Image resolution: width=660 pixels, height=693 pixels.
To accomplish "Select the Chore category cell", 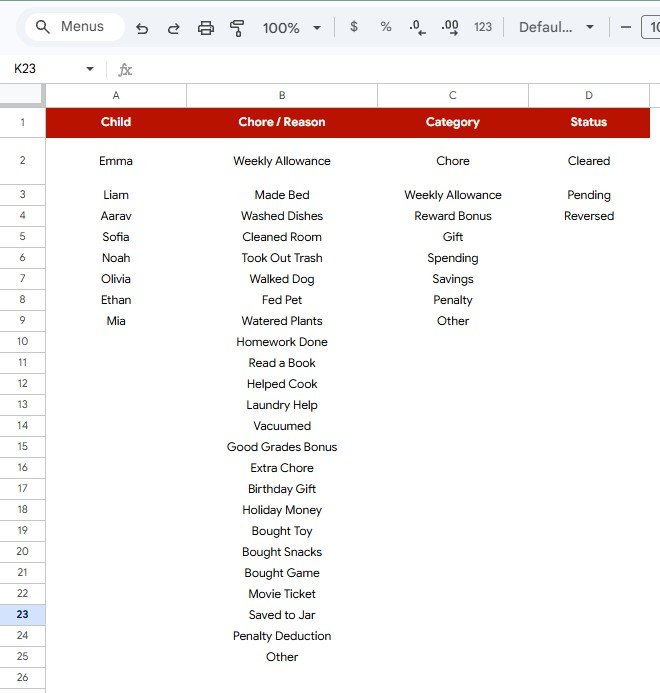I will pos(453,161).
